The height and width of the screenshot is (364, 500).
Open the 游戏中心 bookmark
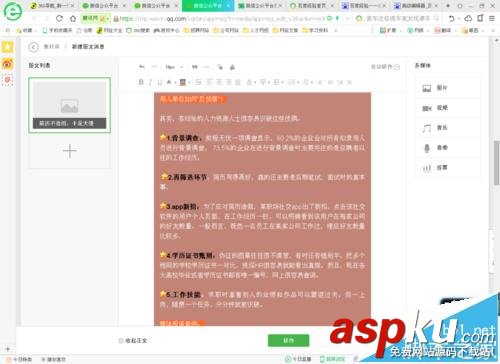(166, 30)
